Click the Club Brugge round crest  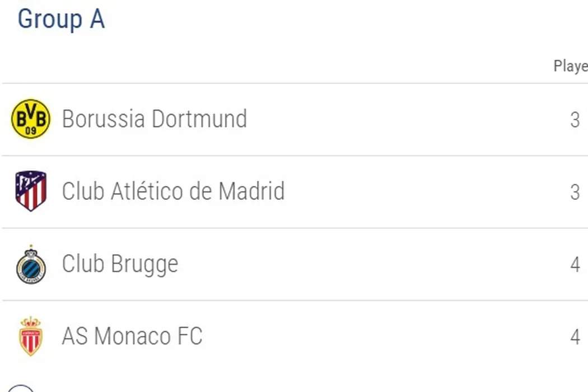(x=31, y=264)
